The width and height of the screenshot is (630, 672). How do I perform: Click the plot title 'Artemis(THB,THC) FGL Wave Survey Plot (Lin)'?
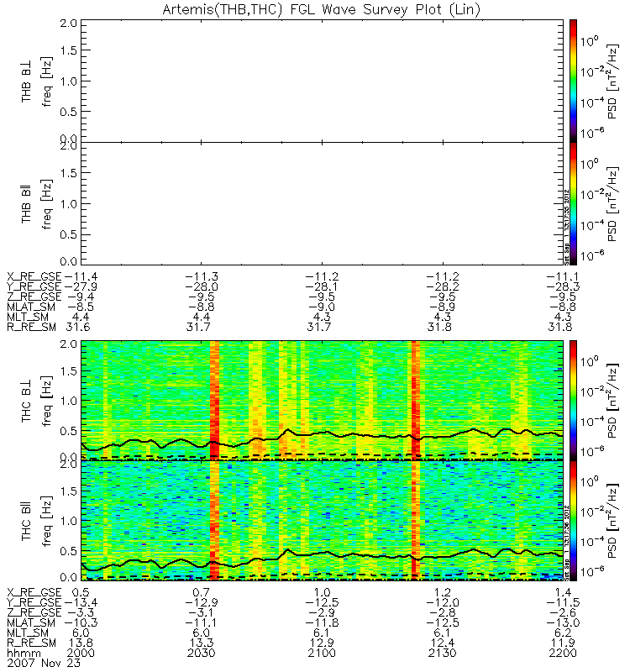pyautogui.click(x=321, y=9)
